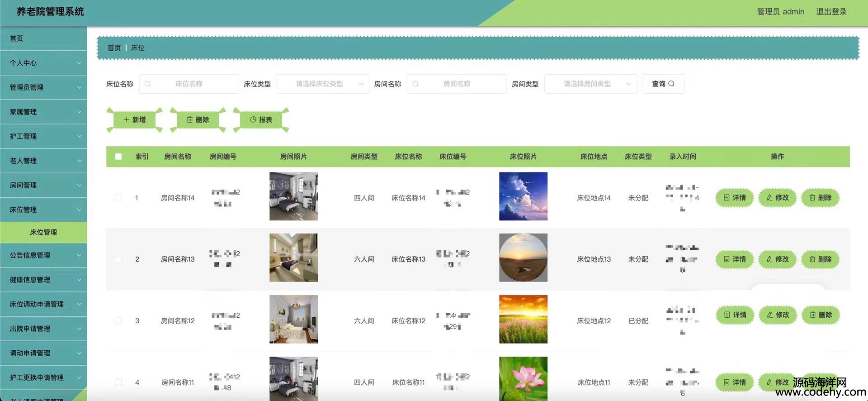Screen dimensions: 868x401
Task: Collapse the 床位管理 parent sidebar menu
Action: click(x=43, y=210)
